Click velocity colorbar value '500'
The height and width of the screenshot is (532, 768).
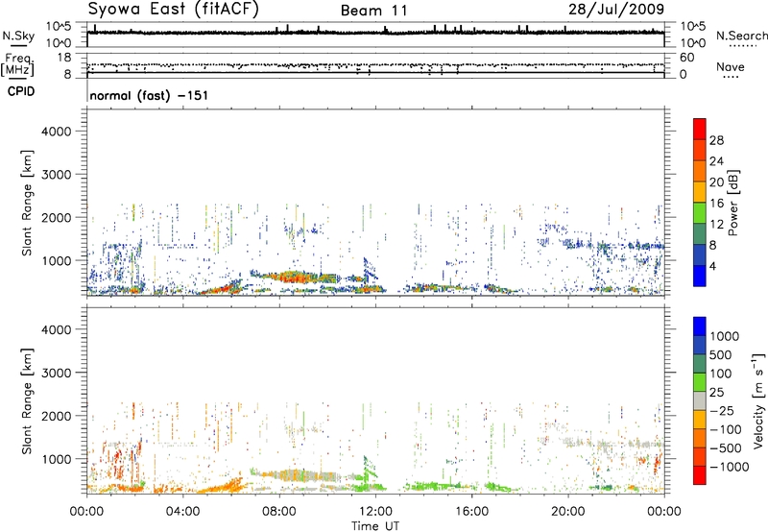721,354
